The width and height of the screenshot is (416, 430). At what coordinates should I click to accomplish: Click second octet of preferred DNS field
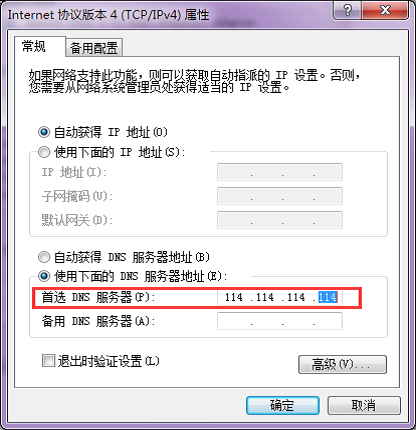coord(265,297)
